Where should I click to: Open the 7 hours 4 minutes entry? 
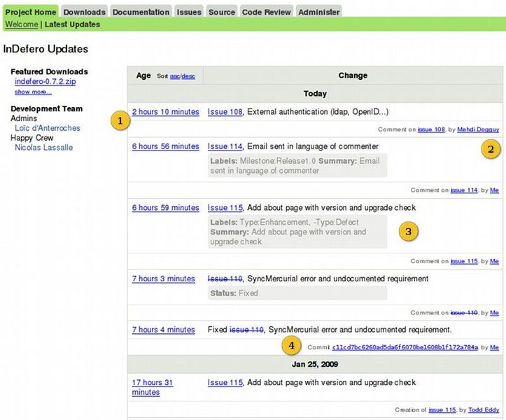coord(163,330)
